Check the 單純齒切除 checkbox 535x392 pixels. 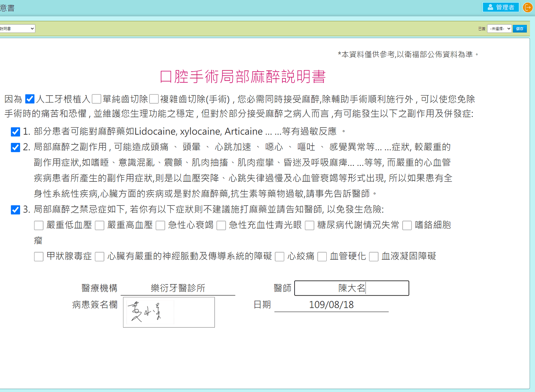(x=97, y=99)
